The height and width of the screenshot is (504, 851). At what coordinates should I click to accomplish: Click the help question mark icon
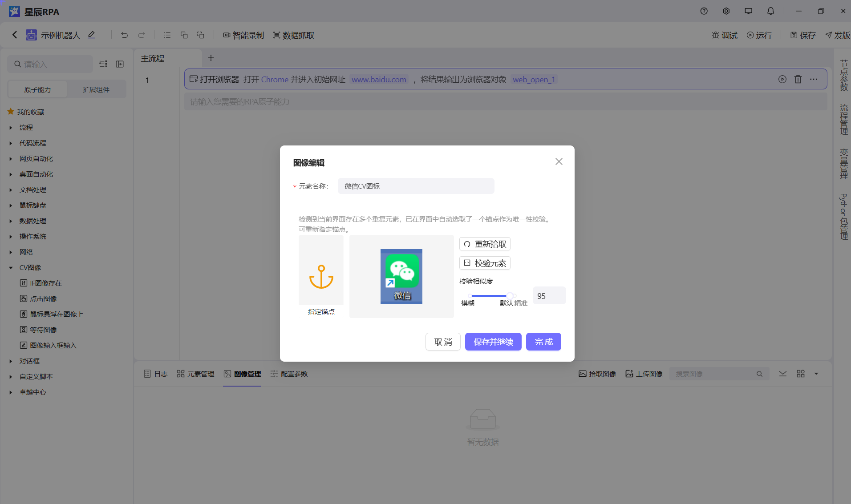point(704,11)
